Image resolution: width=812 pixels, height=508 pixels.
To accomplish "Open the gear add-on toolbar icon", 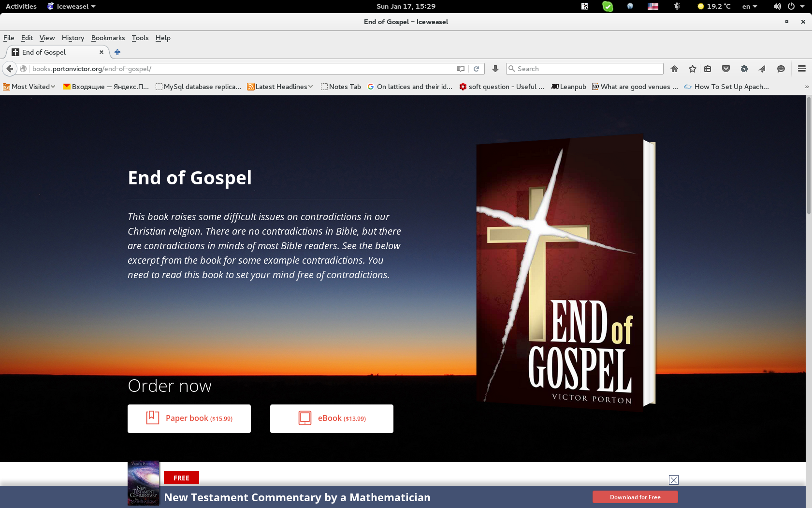I will 744,69.
